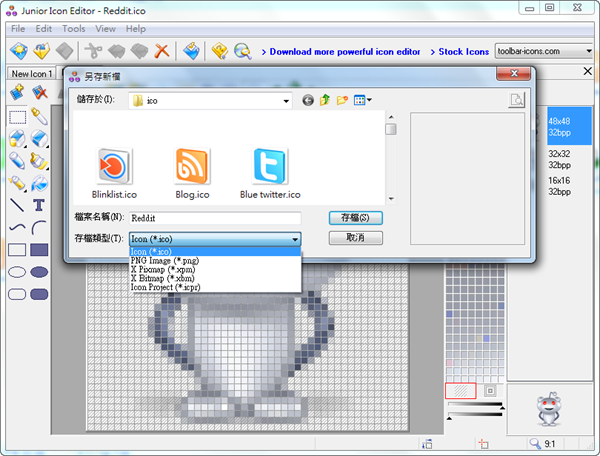The width and height of the screenshot is (600, 456).
Task: Open the Tools menu
Action: [x=73, y=29]
